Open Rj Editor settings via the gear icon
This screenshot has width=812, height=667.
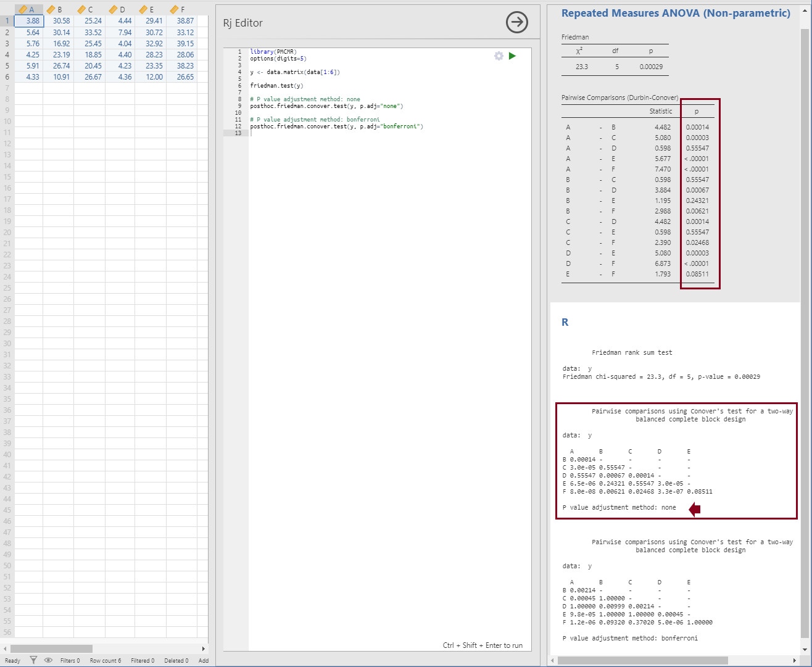click(x=499, y=56)
